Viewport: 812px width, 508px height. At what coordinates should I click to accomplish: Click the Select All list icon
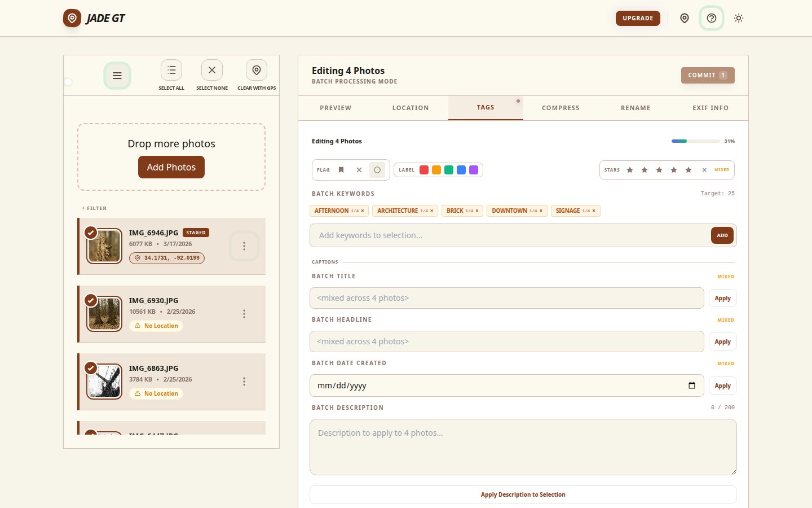tap(171, 70)
